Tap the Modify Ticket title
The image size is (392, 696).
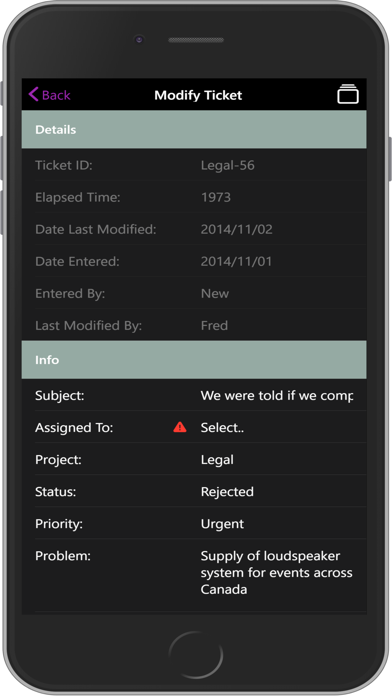[198, 95]
